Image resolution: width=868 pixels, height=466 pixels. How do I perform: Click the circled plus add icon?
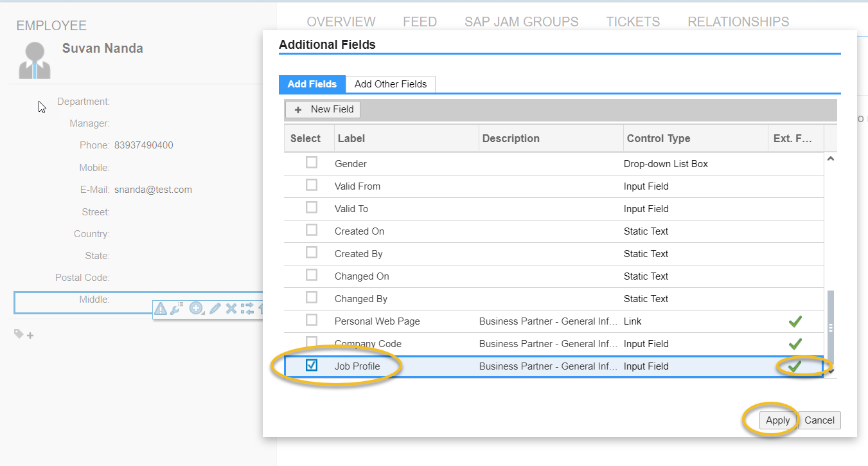[x=196, y=308]
